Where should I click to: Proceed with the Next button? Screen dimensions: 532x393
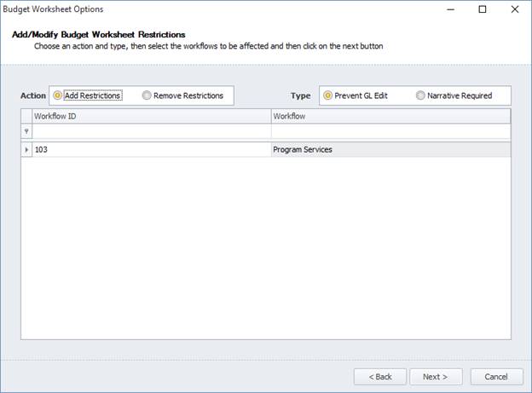coord(436,376)
